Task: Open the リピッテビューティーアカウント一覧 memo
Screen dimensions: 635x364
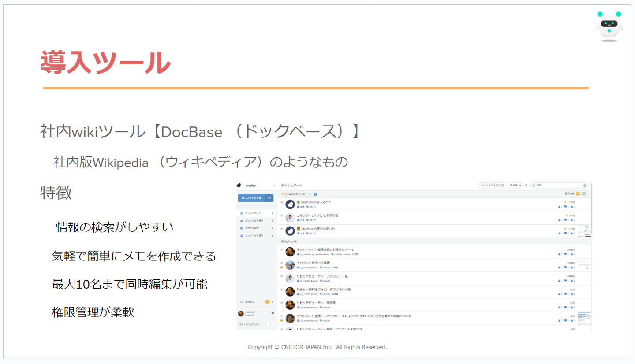Action: click(322, 276)
